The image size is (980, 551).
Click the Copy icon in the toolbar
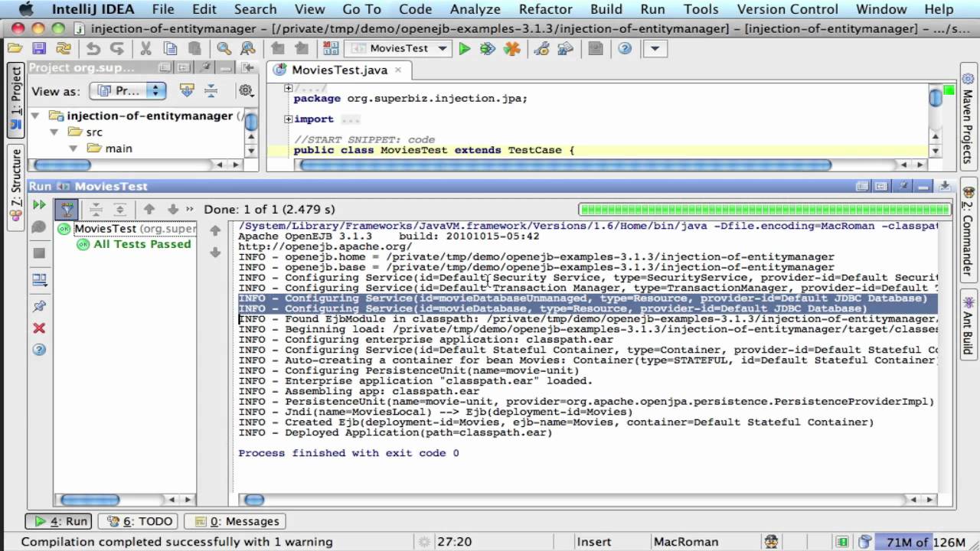170,48
